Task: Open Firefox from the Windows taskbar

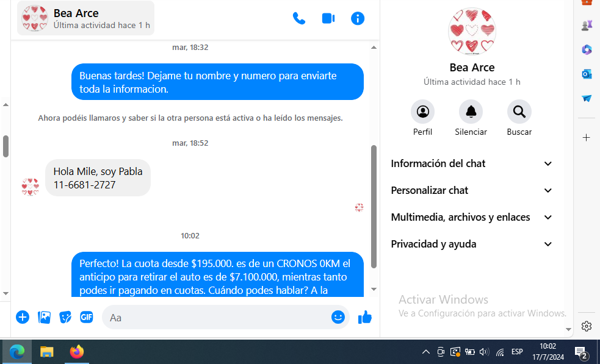Action: pos(76,352)
